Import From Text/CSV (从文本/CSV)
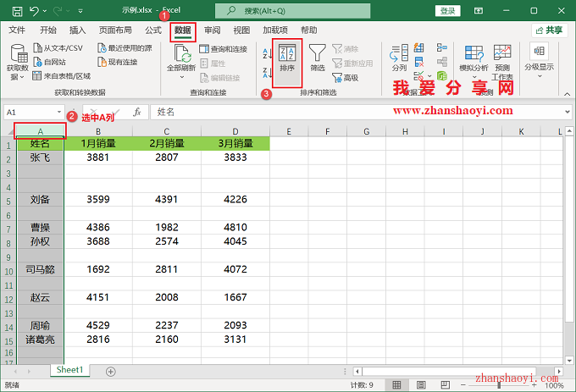Screen dimensions: 576x392 click(x=58, y=48)
